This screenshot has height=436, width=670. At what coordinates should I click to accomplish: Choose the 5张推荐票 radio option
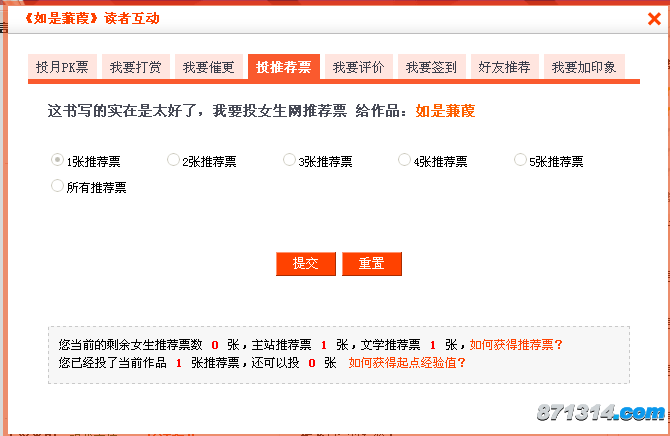520,160
